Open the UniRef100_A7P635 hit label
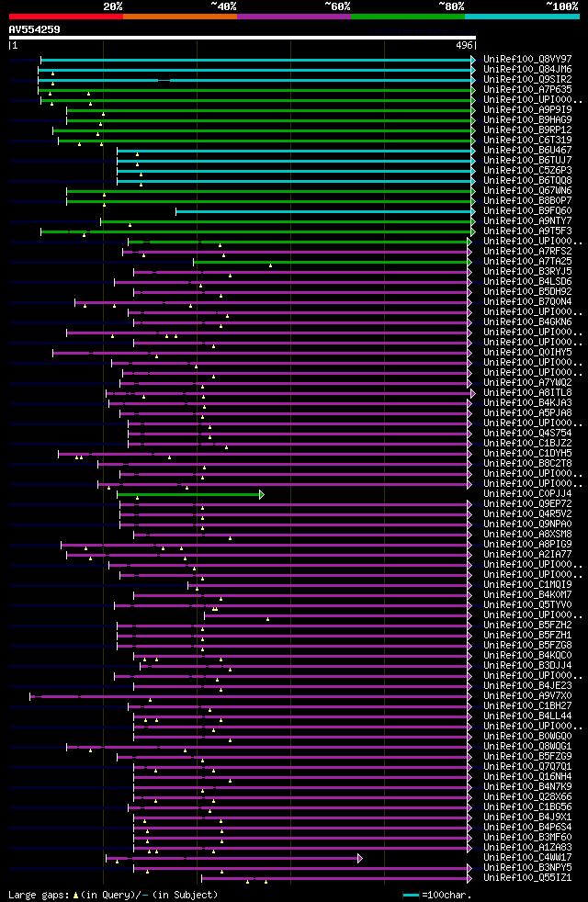The height and width of the screenshot is (902, 588). pos(527,90)
